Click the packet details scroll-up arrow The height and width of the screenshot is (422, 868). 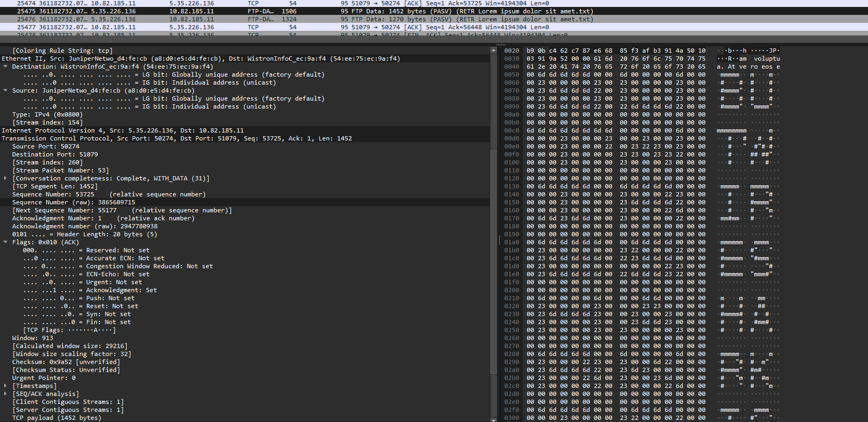click(x=493, y=50)
